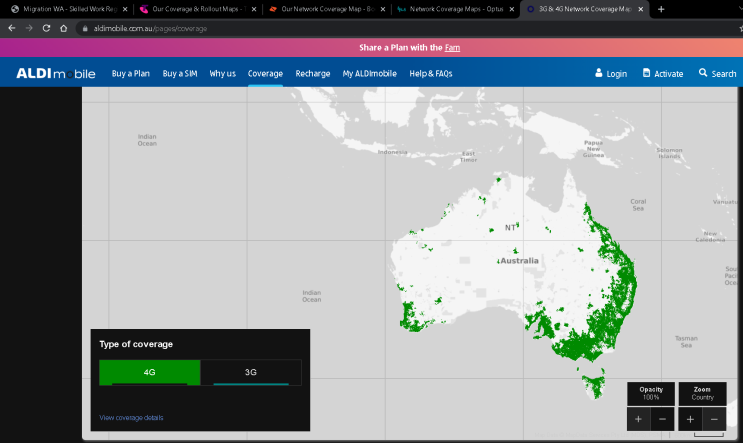Screen dimensions: 743x443
Task: Click the Coral Sea map label
Action: click(x=638, y=205)
